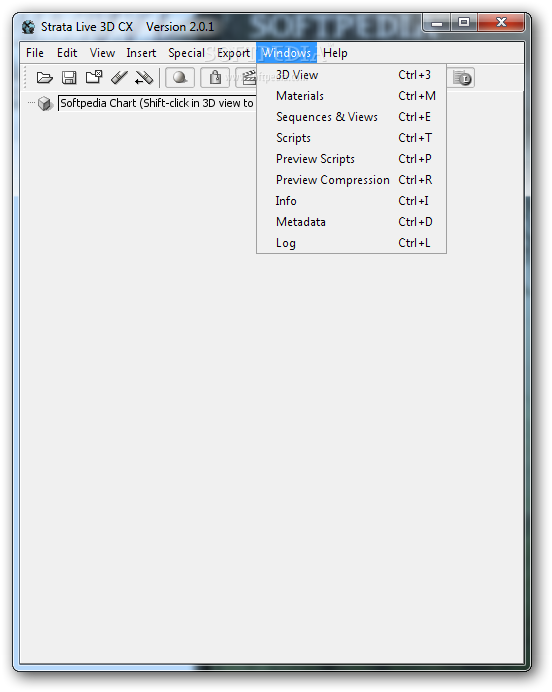Image resolution: width=552 pixels, height=692 pixels.
Task: Choose 3D View from Windows menu
Action: [x=352, y=75]
